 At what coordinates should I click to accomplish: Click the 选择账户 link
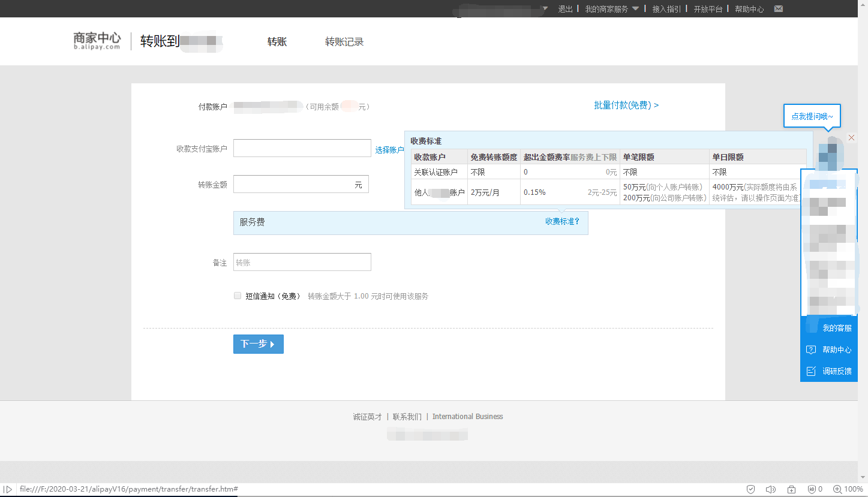click(x=389, y=150)
